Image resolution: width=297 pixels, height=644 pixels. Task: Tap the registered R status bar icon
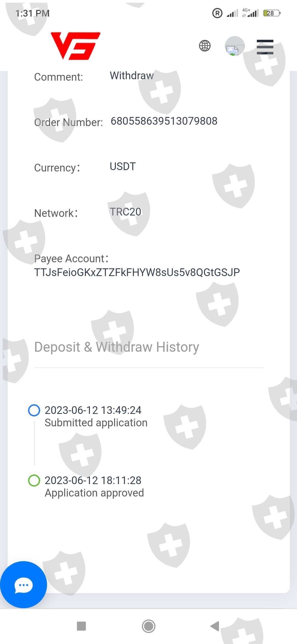[217, 13]
